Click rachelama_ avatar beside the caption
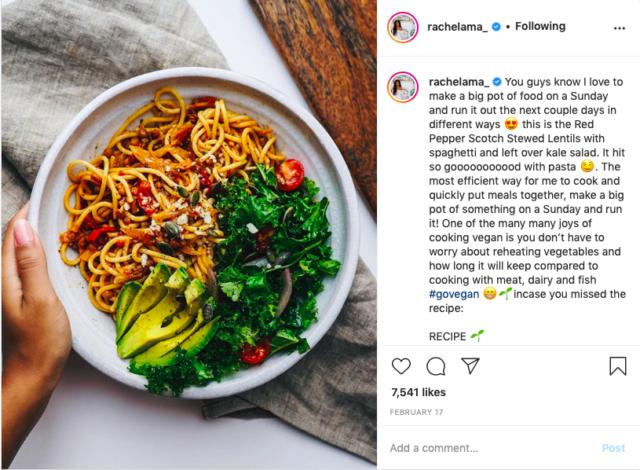Image resolution: width=640 pixels, height=470 pixels. pyautogui.click(x=403, y=87)
